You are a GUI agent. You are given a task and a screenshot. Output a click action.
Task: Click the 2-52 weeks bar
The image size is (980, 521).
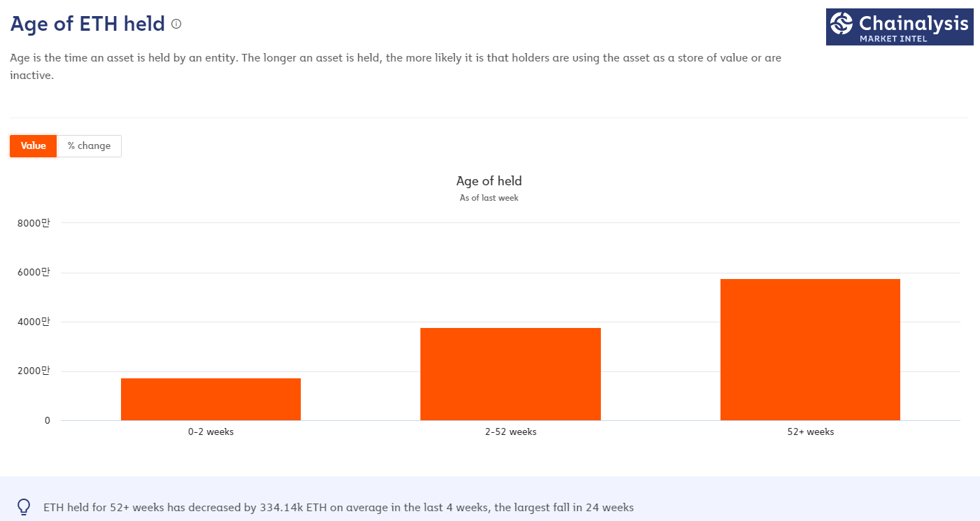click(x=511, y=374)
